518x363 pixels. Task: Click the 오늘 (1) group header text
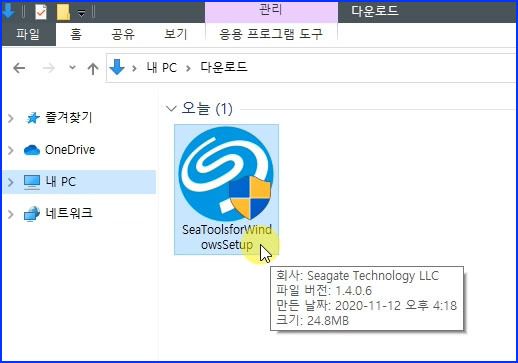click(207, 109)
